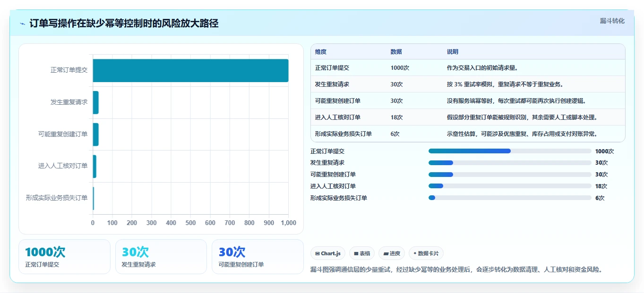Image resolution: width=644 pixels, height=293 pixels.
Task: Open the 30次 可能重复创建订单 stat card
Action: coord(258,257)
